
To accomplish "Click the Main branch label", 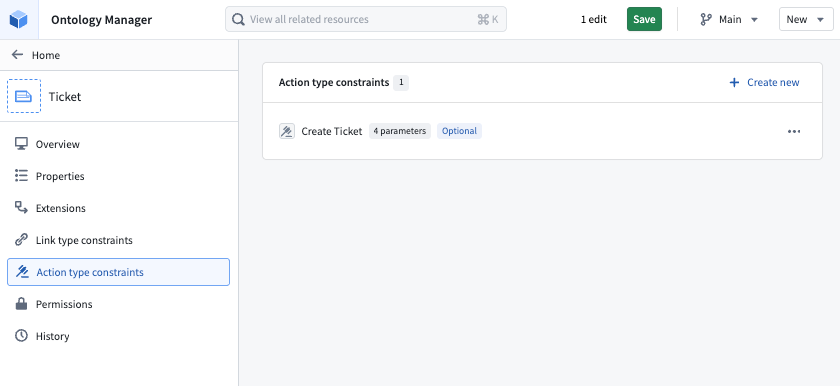I will [730, 19].
